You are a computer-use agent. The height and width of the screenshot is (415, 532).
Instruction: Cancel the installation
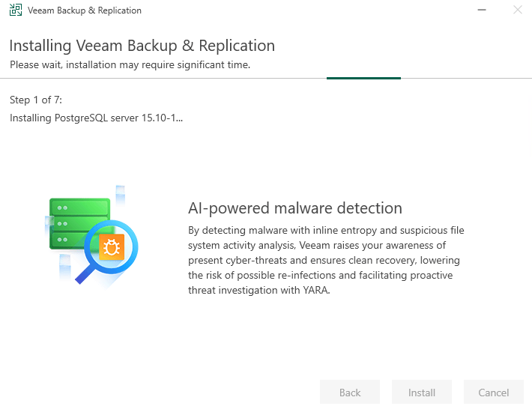(x=494, y=393)
